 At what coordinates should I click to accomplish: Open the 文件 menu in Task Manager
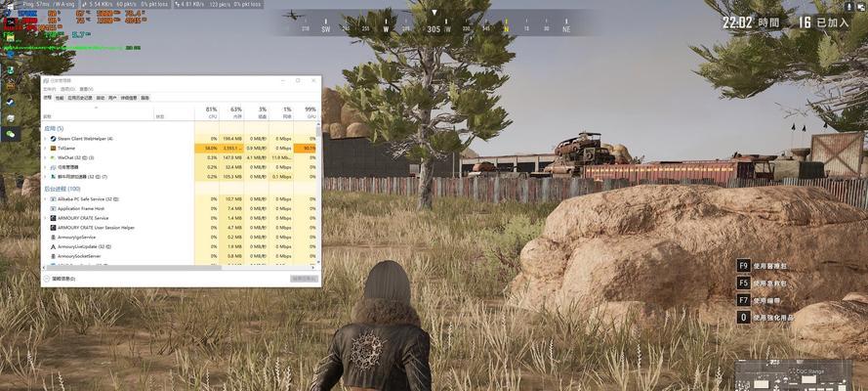coord(49,89)
